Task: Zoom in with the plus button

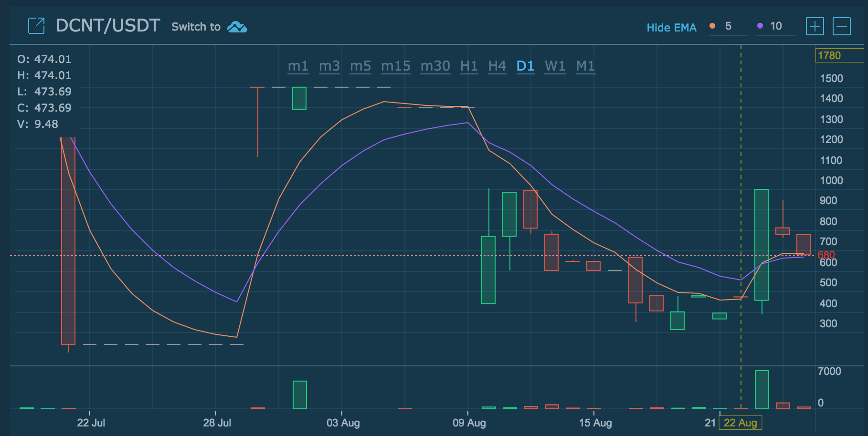Action: [x=815, y=26]
